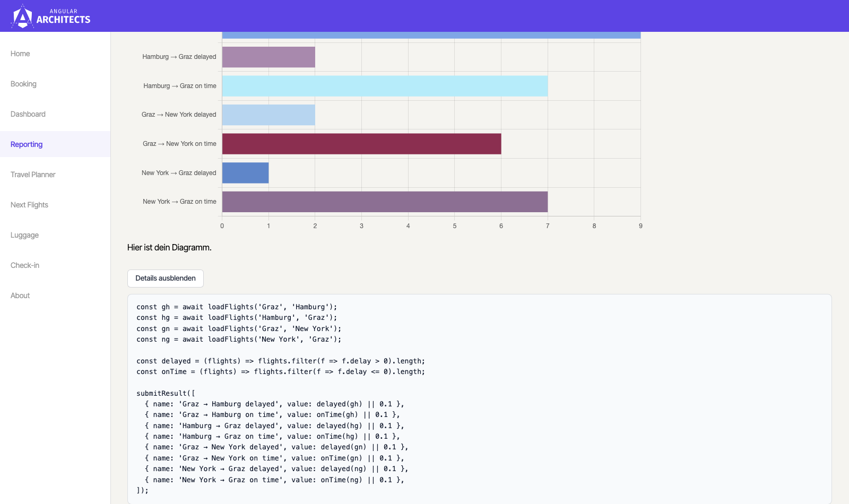Viewport: 849px width, 504px height.
Task: Click the 'Graz → New York delayed' label
Action: tap(179, 115)
